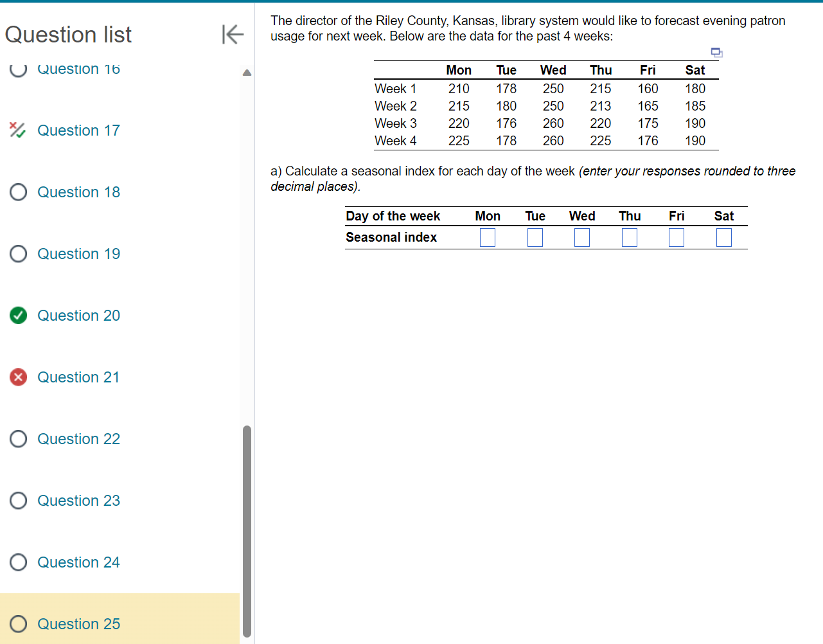Click the Wed seasonal index input box

[x=582, y=237]
